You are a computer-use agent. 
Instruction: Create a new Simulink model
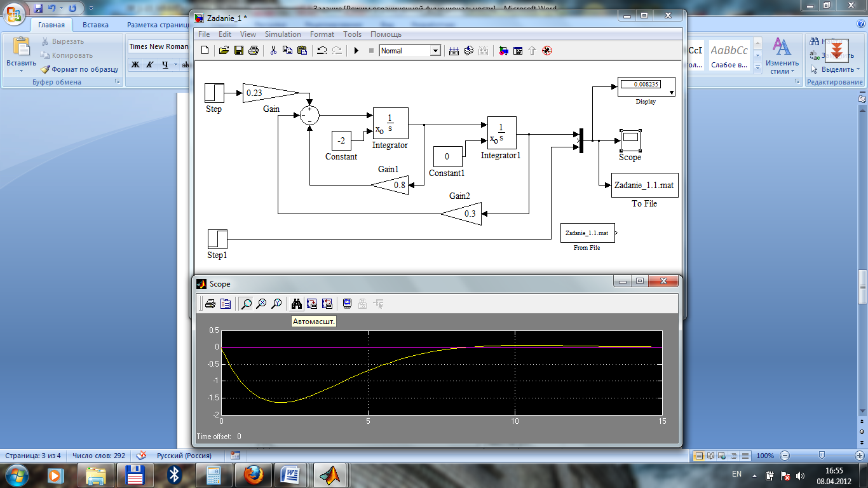click(205, 51)
